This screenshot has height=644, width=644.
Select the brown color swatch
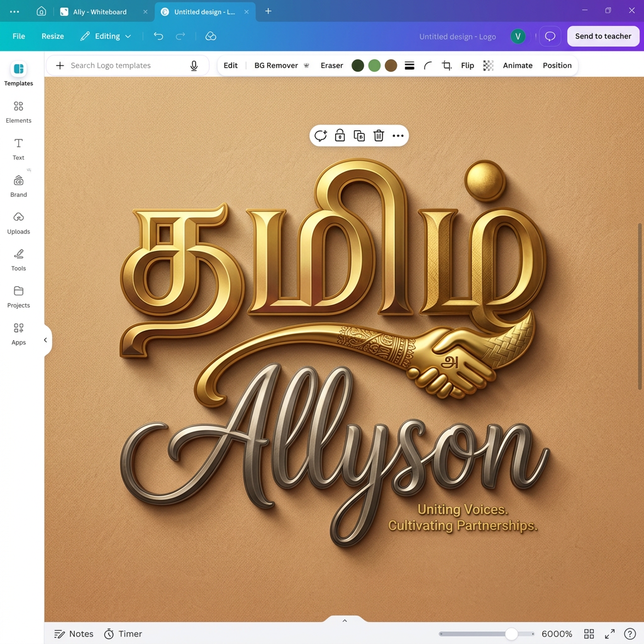click(x=391, y=65)
